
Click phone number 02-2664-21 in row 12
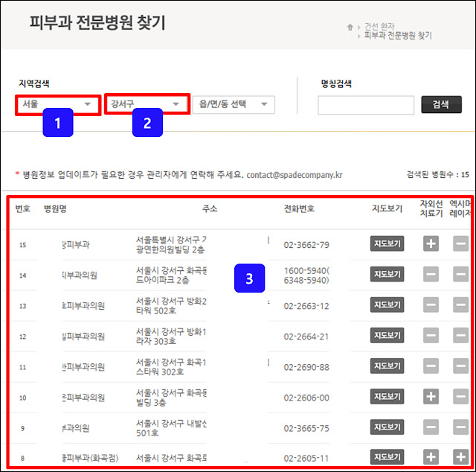306,337
